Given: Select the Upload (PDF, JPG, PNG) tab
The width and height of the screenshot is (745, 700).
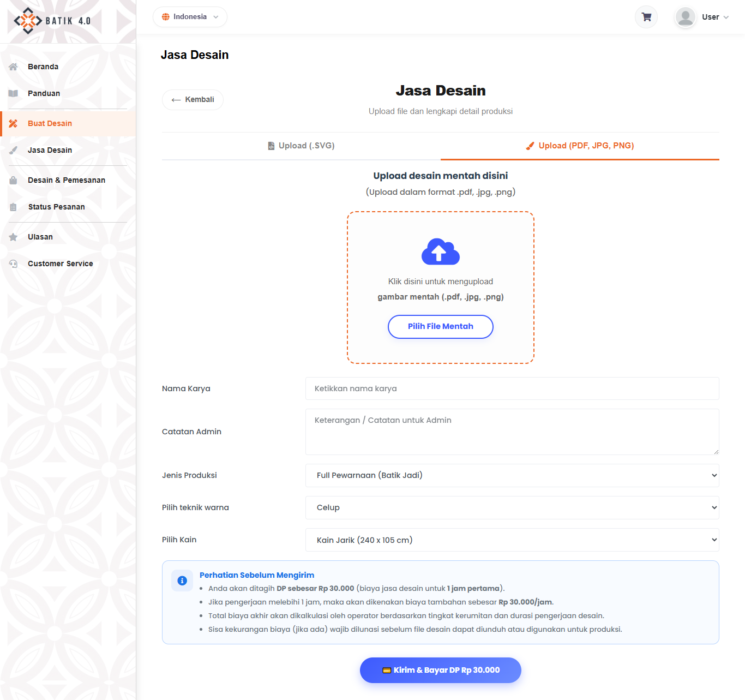Looking at the screenshot, I should (580, 146).
